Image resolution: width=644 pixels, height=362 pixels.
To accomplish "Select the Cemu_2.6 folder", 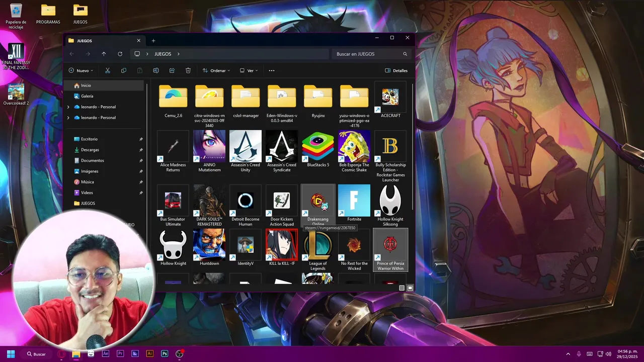I will 173,100.
